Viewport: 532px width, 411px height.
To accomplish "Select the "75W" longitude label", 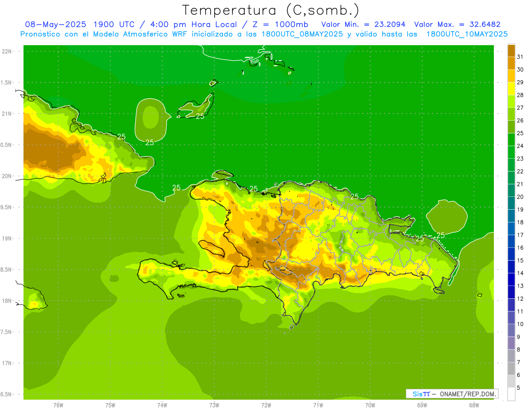I will click(110, 405).
